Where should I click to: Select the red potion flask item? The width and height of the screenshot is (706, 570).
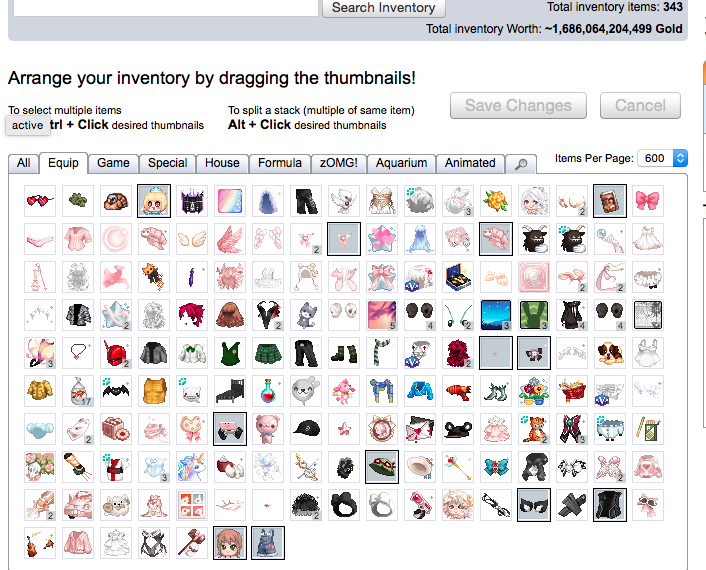(268, 391)
